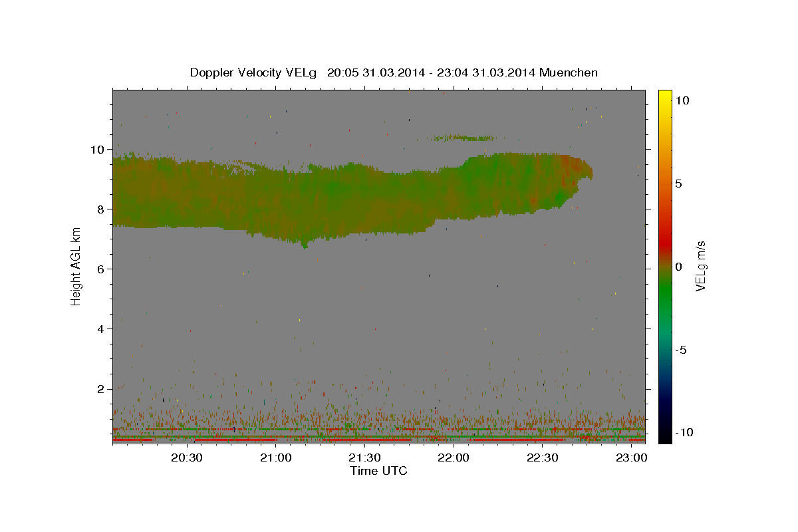Click the plot title 'Doppler Velocity VELg'

pos(255,72)
